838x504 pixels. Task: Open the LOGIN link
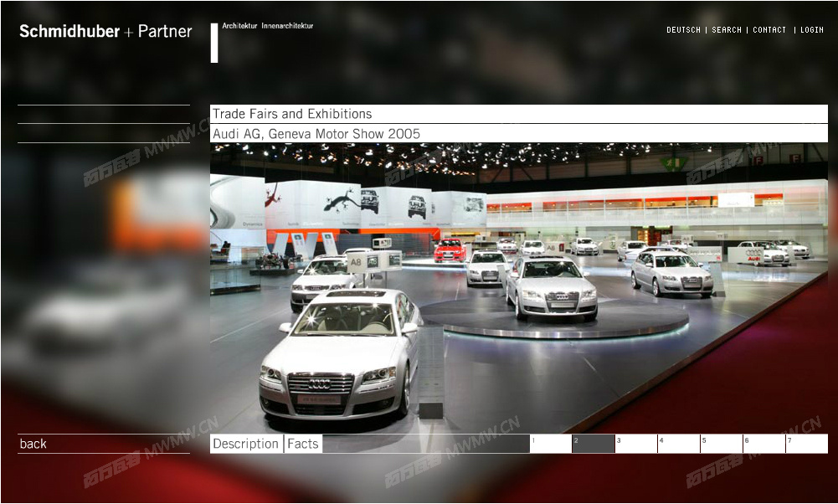812,30
